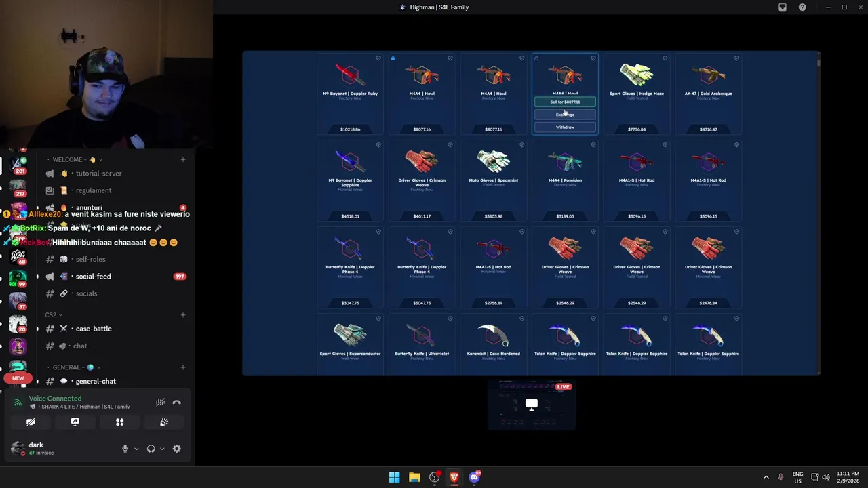Click the Share Your Screen icon
The height and width of the screenshot is (488, 868).
pyautogui.click(x=75, y=422)
